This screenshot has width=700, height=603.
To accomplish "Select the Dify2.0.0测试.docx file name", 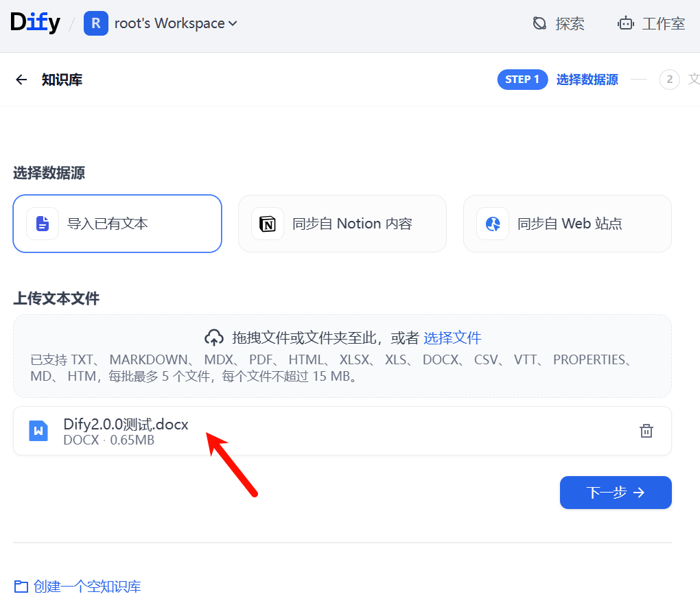I will (x=126, y=425).
